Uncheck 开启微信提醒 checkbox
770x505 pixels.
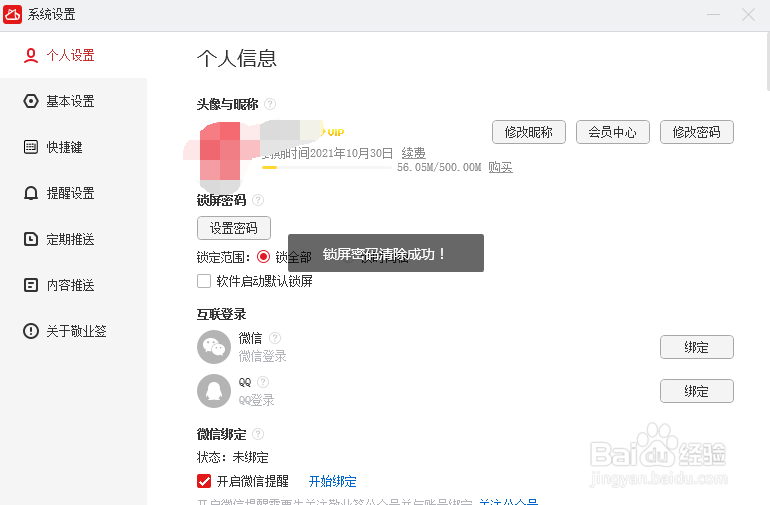tap(204, 481)
